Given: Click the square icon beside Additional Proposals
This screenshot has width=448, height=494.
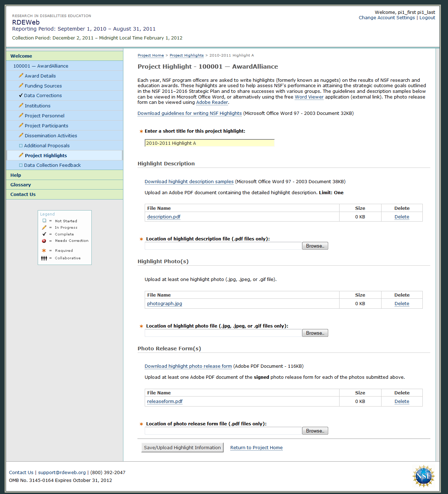Looking at the screenshot, I should tap(21, 145).
